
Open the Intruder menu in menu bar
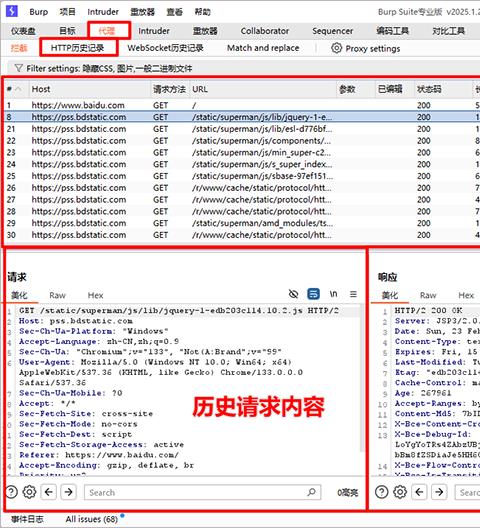[103, 12]
